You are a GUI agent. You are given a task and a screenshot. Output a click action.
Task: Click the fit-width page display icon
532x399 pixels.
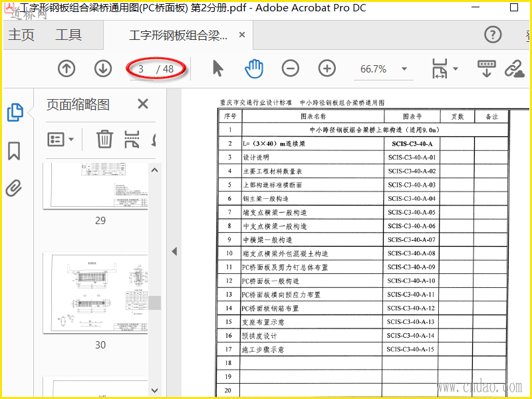tap(440, 68)
